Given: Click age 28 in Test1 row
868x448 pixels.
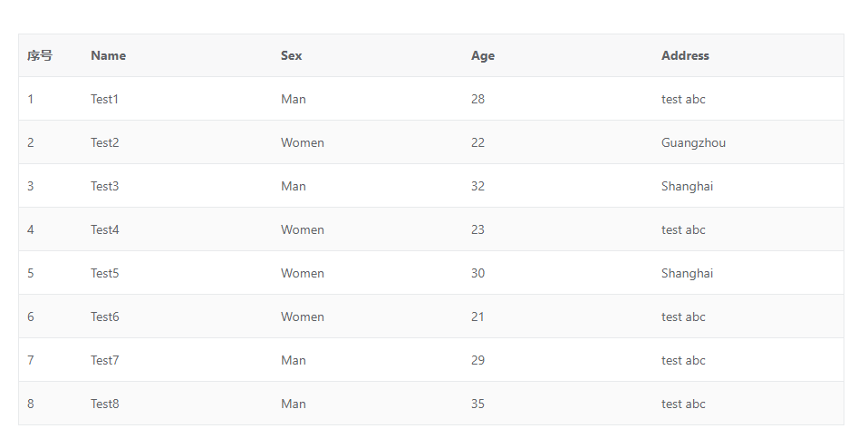Looking at the screenshot, I should click(x=477, y=99).
